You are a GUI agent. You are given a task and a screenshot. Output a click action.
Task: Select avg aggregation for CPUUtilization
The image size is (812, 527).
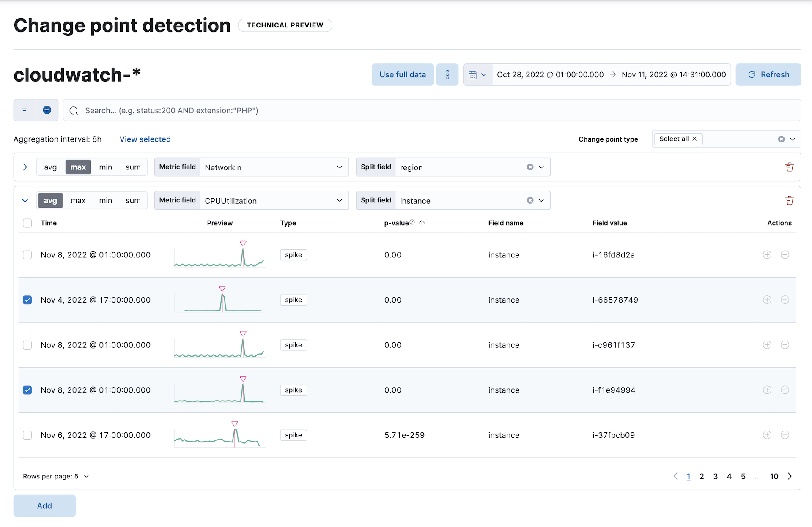tap(50, 200)
